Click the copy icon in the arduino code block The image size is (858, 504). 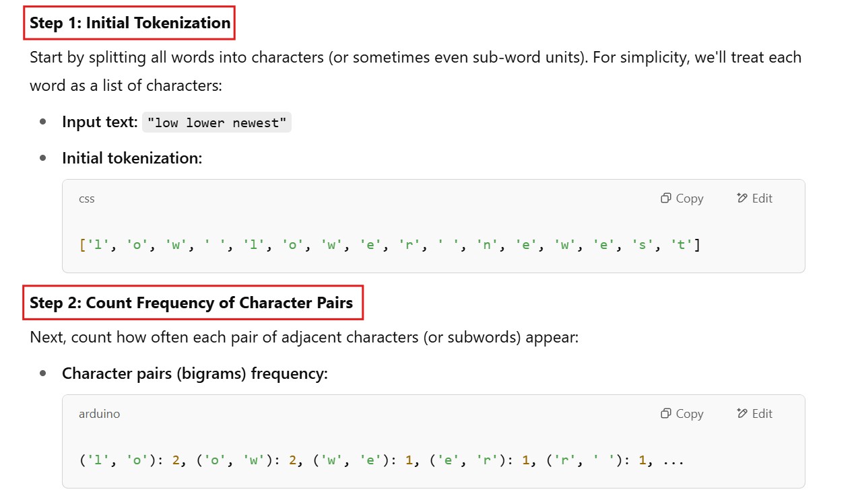[x=665, y=414]
